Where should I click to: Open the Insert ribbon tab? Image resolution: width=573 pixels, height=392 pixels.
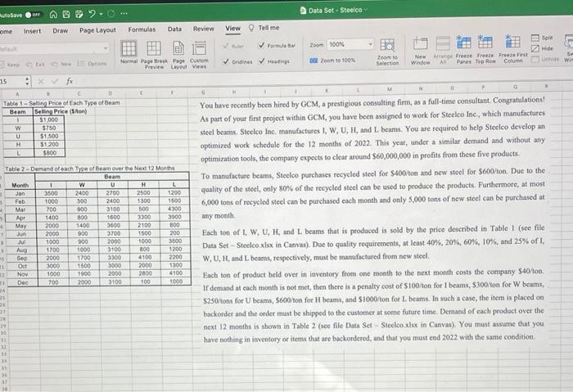point(32,31)
